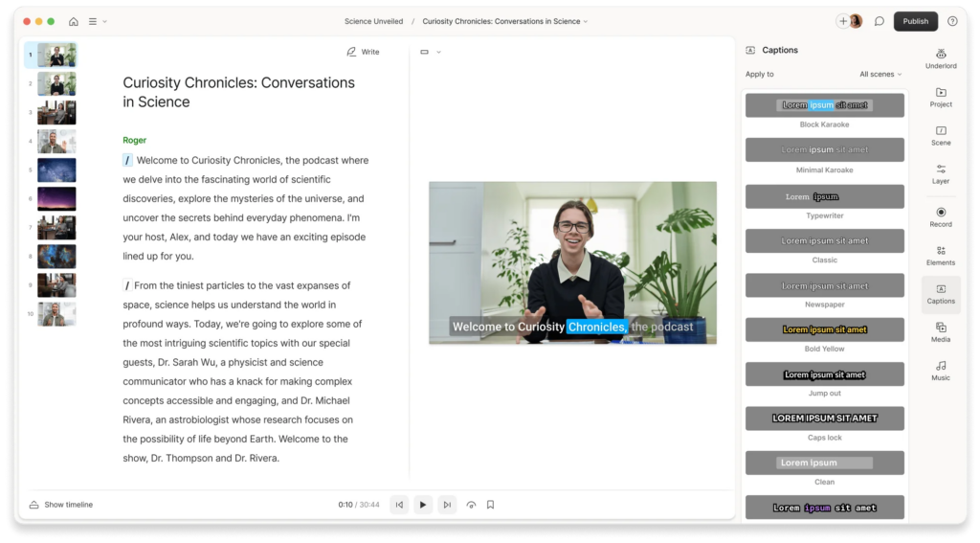This screenshot has height=543, width=980.
Task: Choose the bottom pixel-font caption style
Action: click(x=824, y=507)
